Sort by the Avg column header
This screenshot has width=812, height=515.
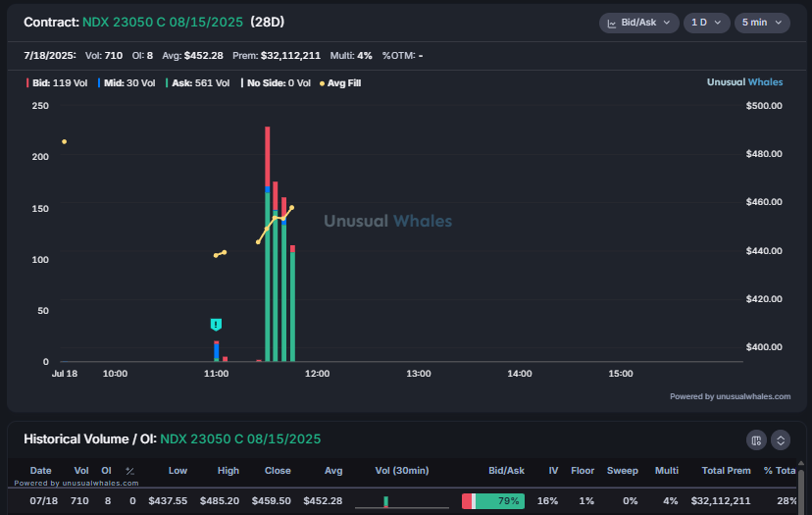coord(333,471)
